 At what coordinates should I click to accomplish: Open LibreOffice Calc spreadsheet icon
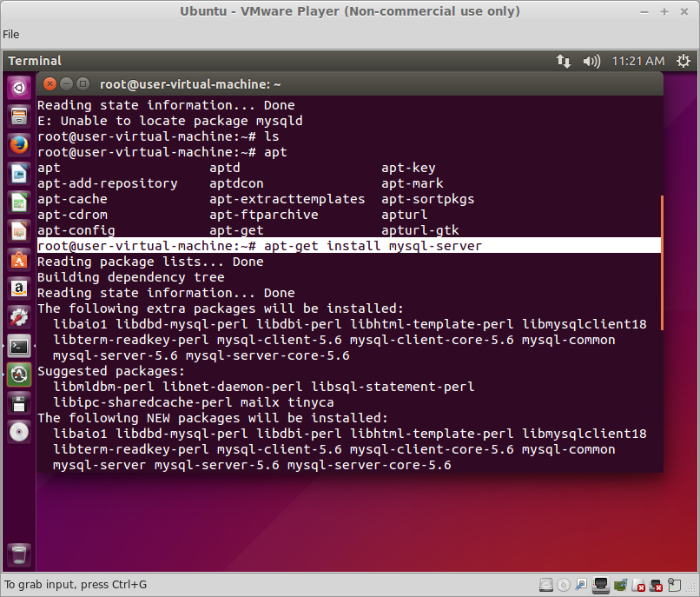pos(19,202)
